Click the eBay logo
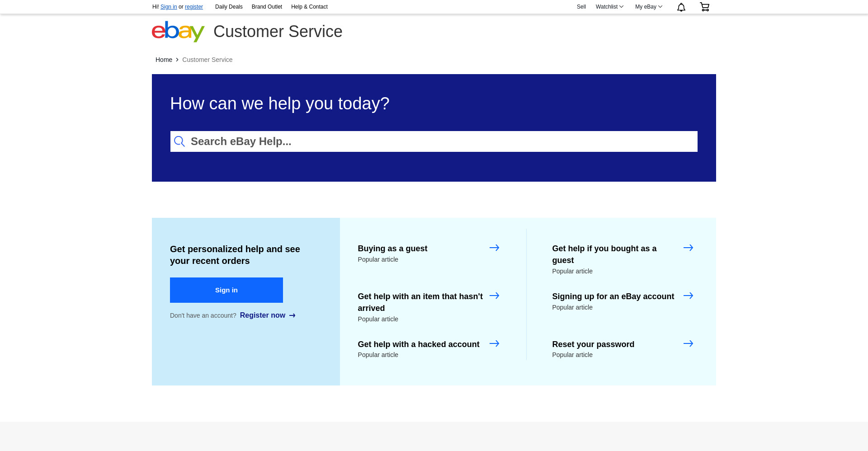Viewport: 868px width, 451px height. (178, 31)
